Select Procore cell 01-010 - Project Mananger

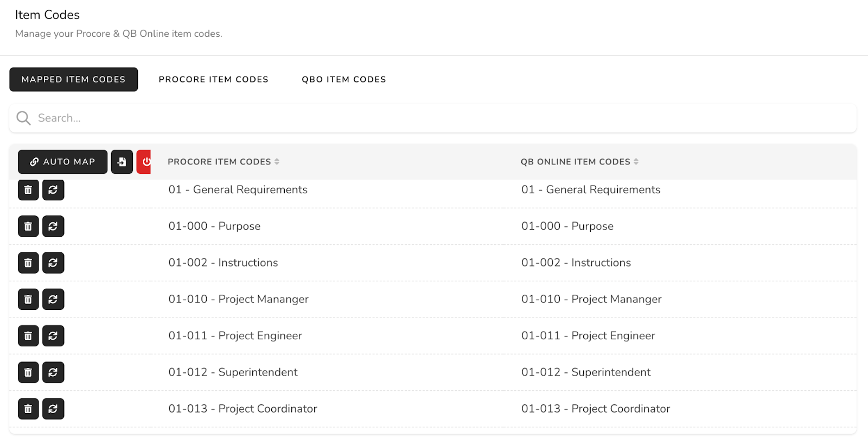tap(238, 299)
